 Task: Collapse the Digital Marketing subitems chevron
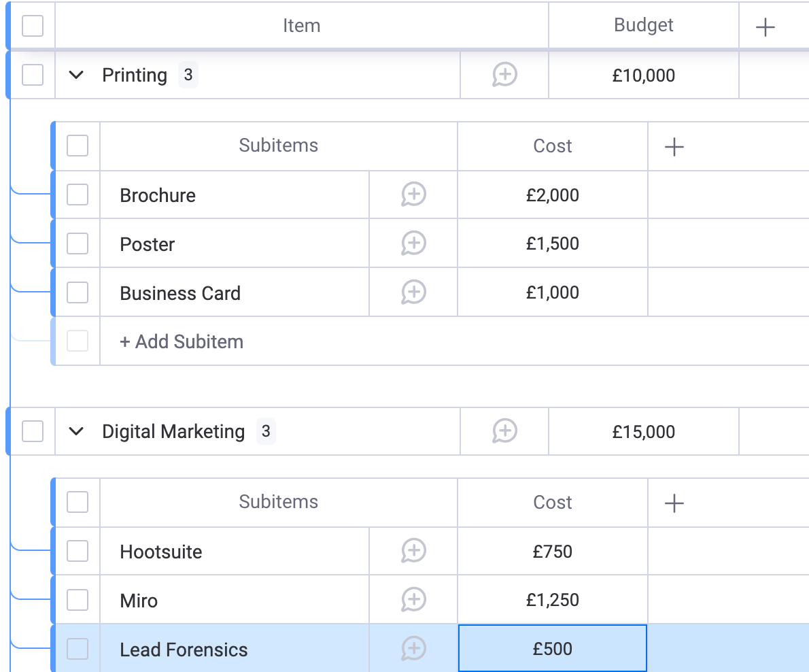[x=77, y=431]
